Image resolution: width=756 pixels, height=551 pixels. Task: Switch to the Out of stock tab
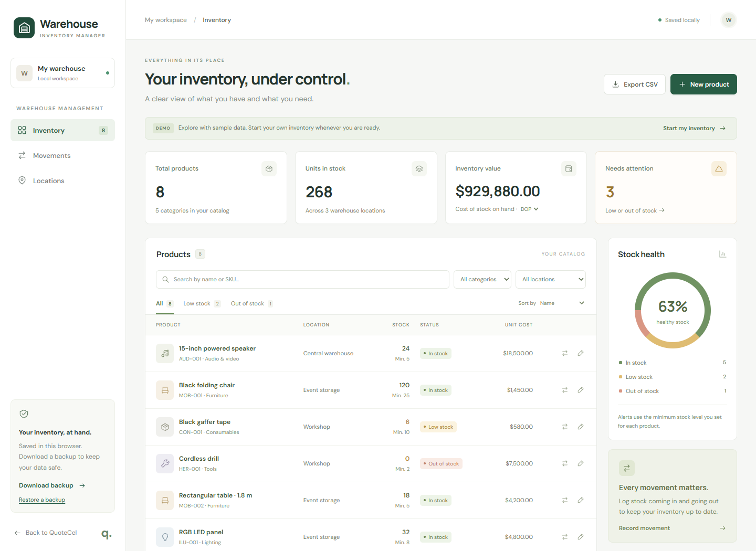[x=251, y=304]
